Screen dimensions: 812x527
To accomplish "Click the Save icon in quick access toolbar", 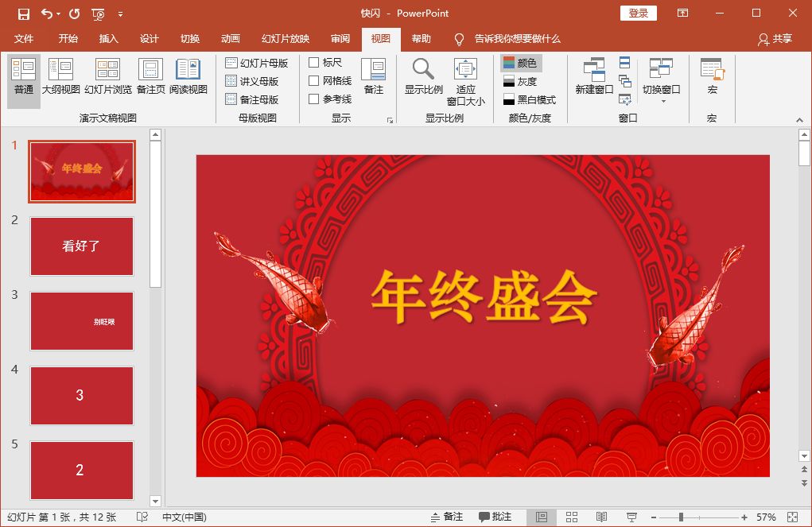I will click(24, 14).
